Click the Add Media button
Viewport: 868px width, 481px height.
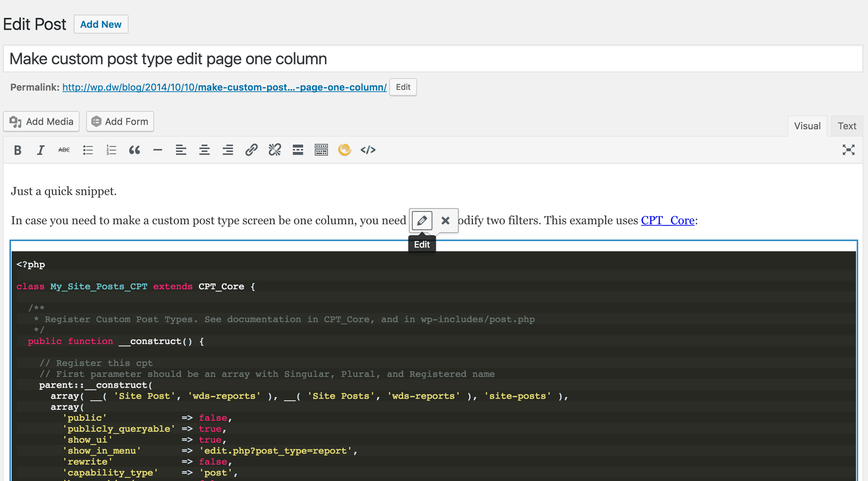[41, 122]
